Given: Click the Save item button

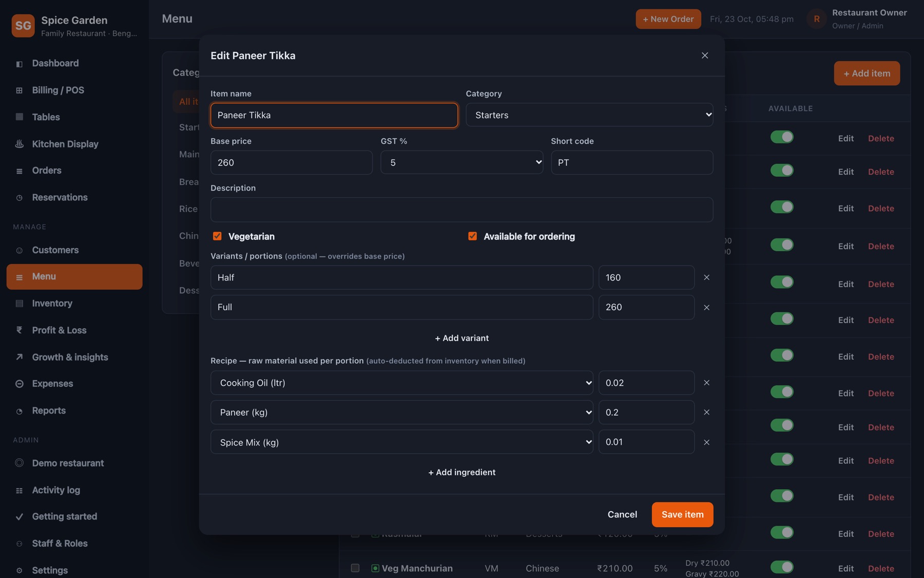Looking at the screenshot, I should (682, 515).
